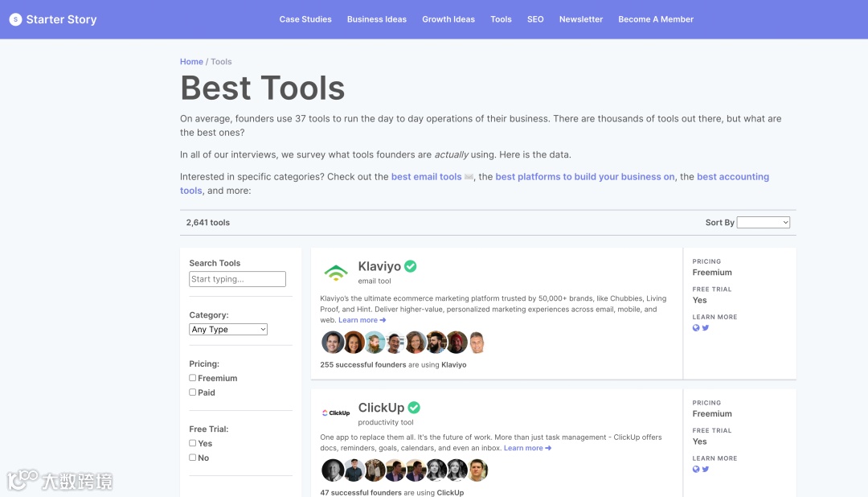Screen dimensions: 868x497
Task: Follow the best accounting tools link
Action: point(732,177)
